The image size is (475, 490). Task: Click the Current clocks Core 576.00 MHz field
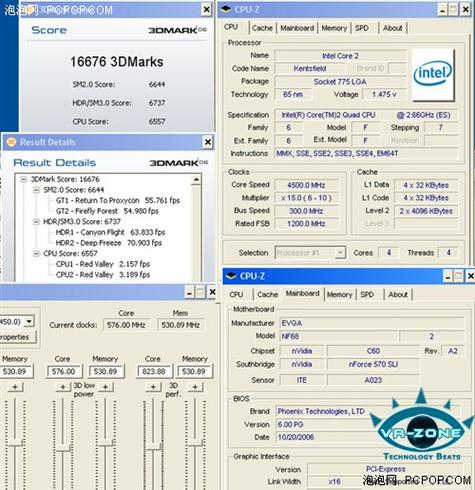click(126, 325)
